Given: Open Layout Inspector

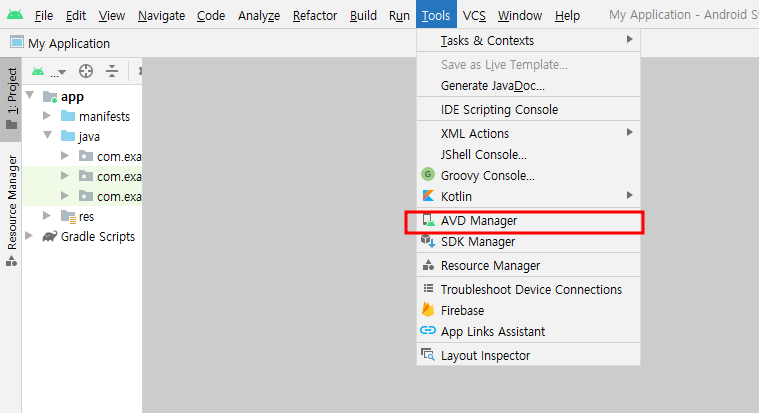Looking at the screenshot, I should coord(528,356).
